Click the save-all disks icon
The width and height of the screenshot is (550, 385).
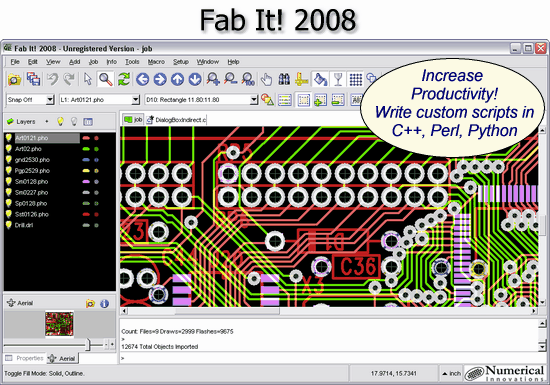click(x=34, y=79)
